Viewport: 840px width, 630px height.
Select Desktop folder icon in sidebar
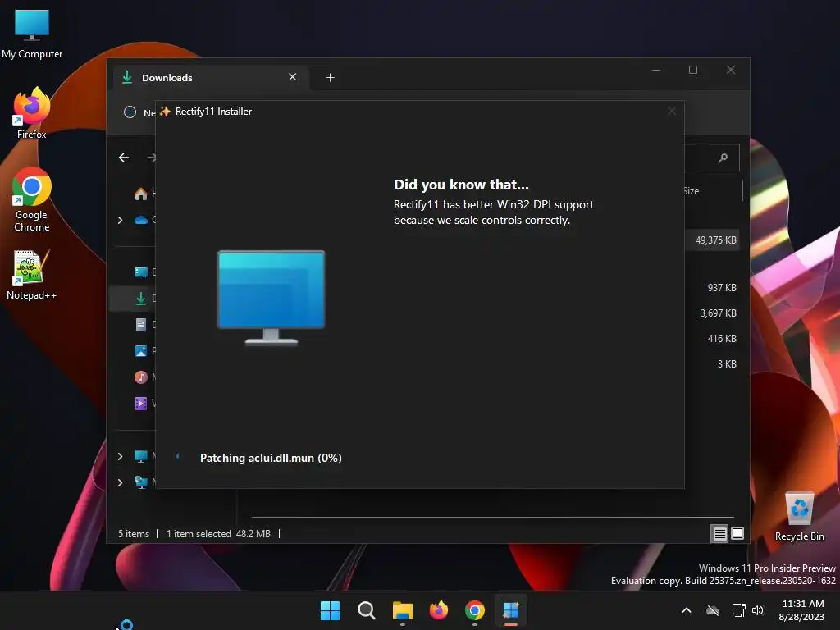point(141,272)
